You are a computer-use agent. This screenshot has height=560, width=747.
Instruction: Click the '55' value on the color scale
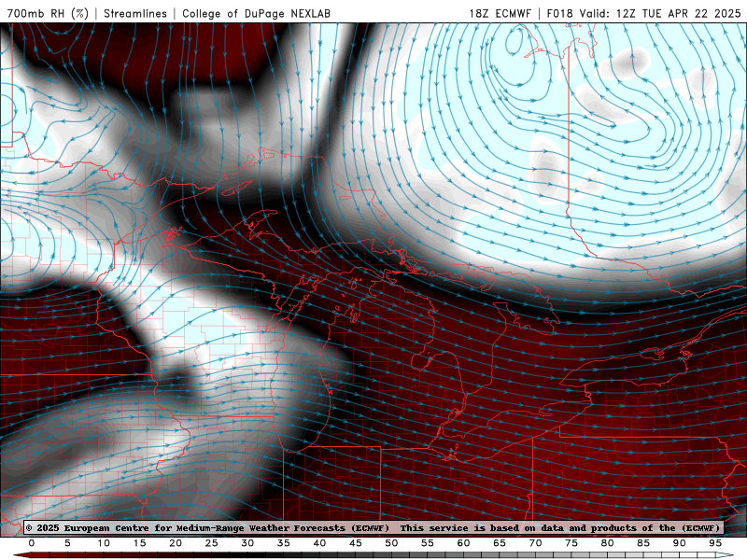tap(428, 543)
